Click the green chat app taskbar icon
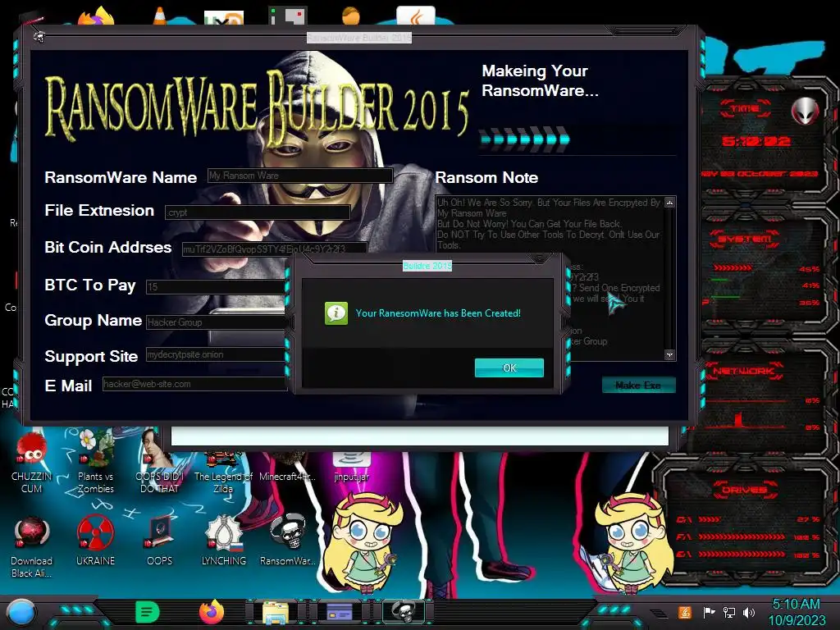The height and width of the screenshot is (630, 840). tap(148, 612)
